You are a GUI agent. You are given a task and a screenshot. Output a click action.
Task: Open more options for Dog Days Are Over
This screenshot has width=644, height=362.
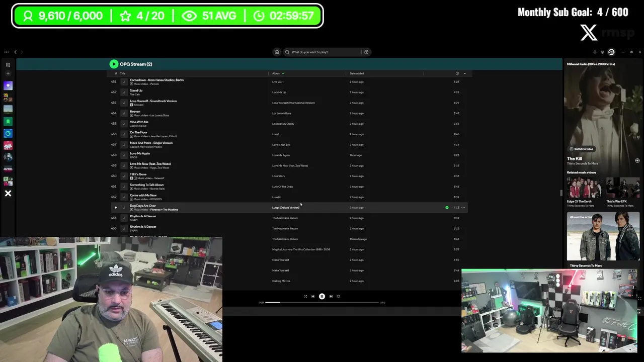[x=463, y=207]
